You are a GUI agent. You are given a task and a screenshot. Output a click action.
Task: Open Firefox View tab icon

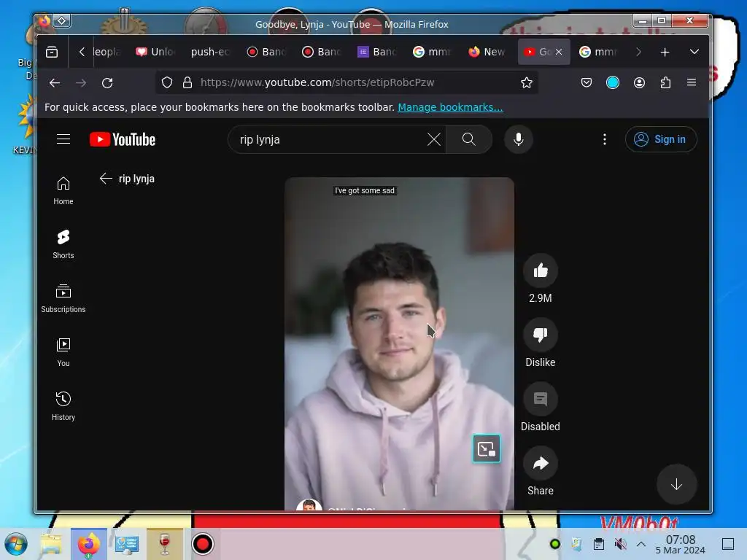(52, 52)
